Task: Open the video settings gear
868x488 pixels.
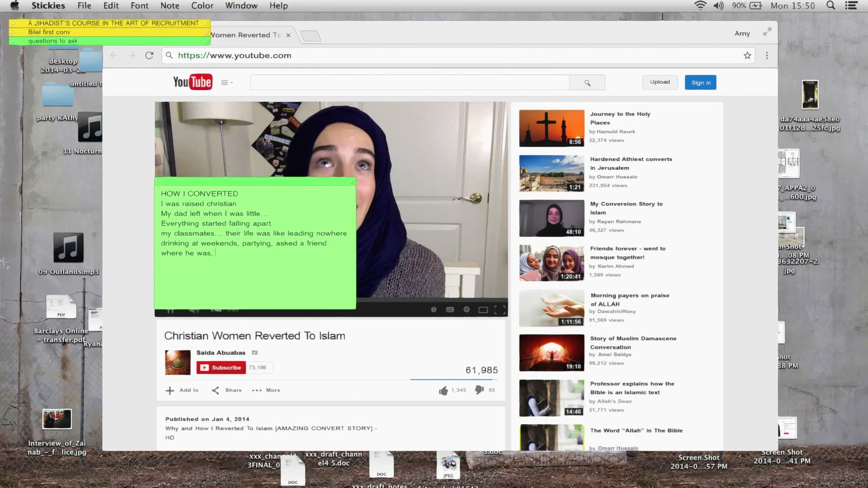Action: coord(467,310)
